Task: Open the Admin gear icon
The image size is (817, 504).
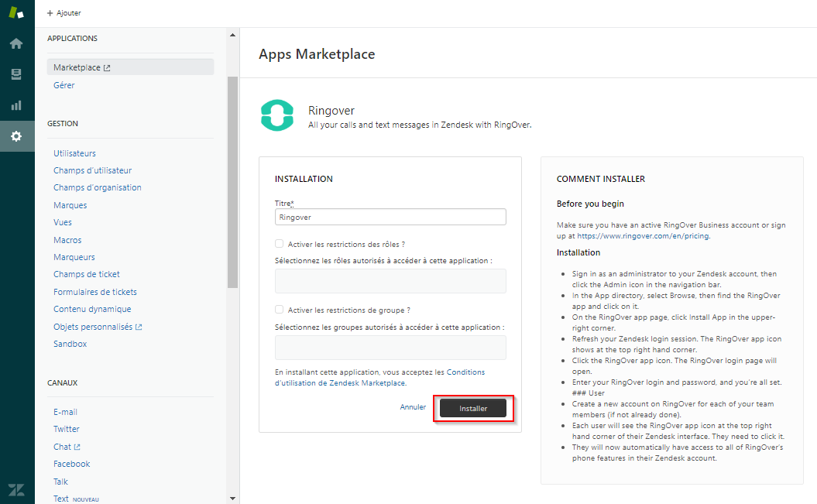Action: (x=16, y=136)
